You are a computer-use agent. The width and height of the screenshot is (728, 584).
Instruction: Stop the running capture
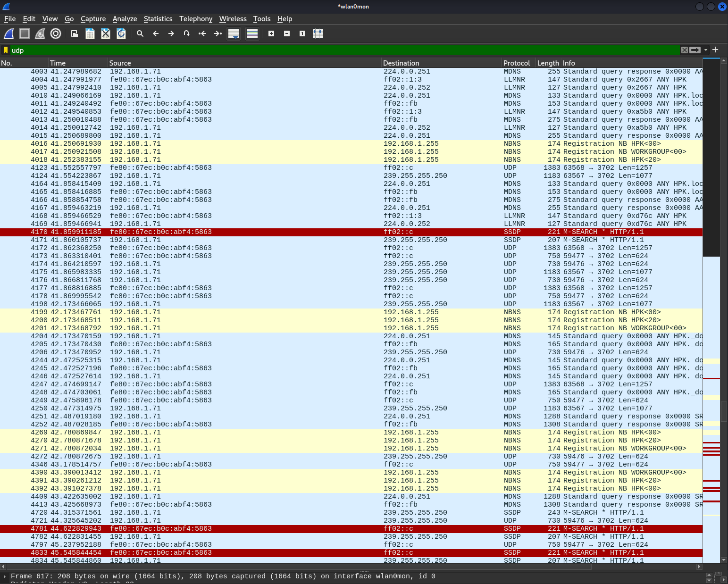24,33
